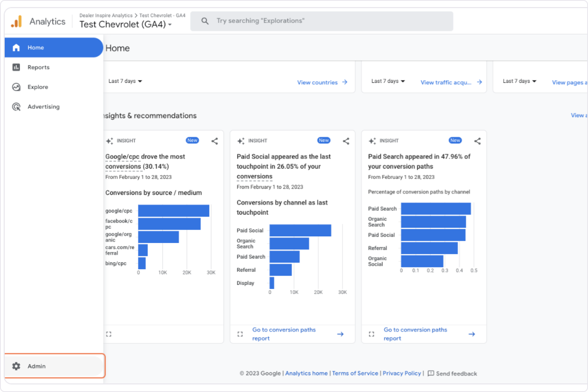Viewport: 588px width, 392px height.
Task: Click the "Conversions by source / medium" chart title
Action: coord(154,193)
